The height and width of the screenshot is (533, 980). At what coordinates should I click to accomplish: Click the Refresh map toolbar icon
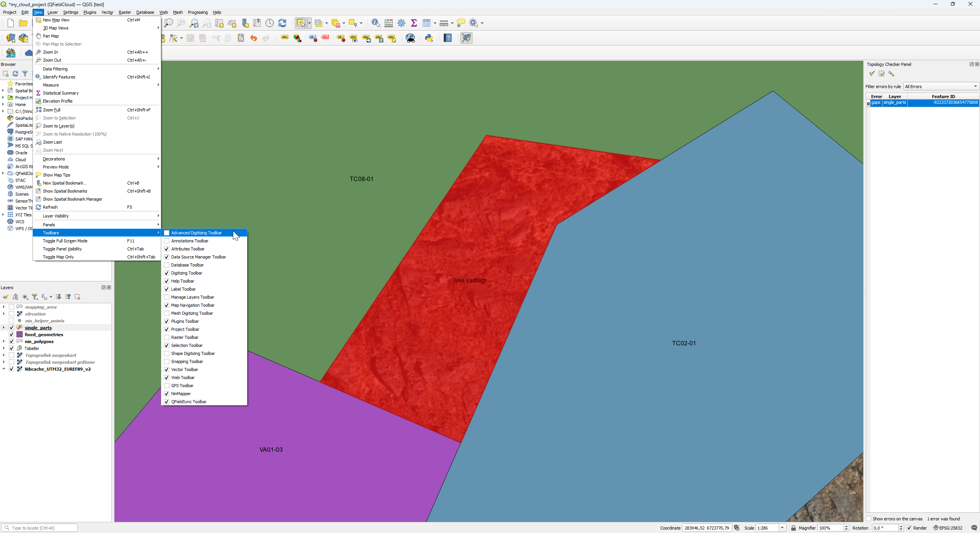pos(282,23)
